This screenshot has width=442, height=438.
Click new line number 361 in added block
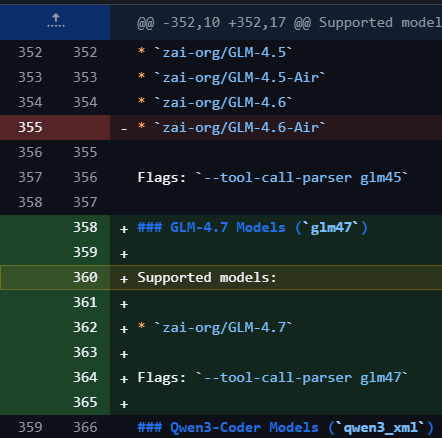tap(85, 302)
